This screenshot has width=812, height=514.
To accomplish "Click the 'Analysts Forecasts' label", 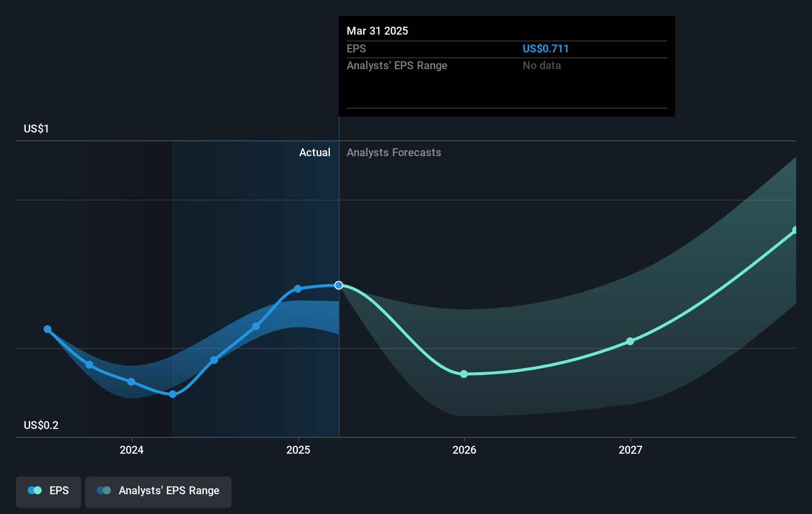I will coord(394,152).
